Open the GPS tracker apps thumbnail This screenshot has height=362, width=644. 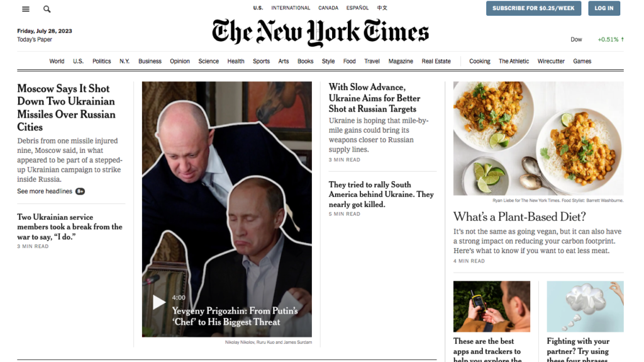click(492, 307)
